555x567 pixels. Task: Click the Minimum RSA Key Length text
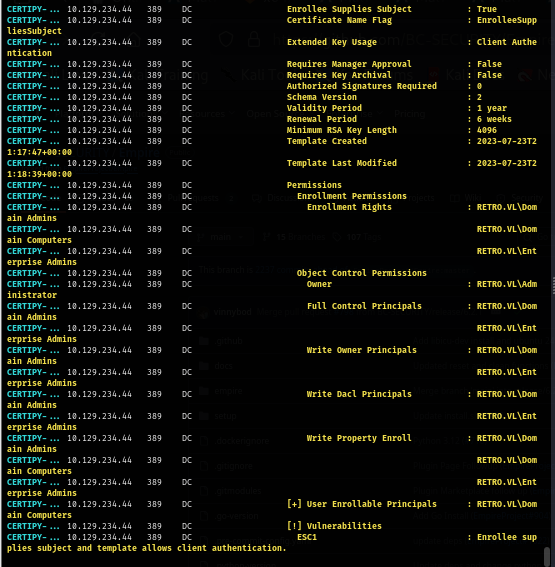pos(342,130)
